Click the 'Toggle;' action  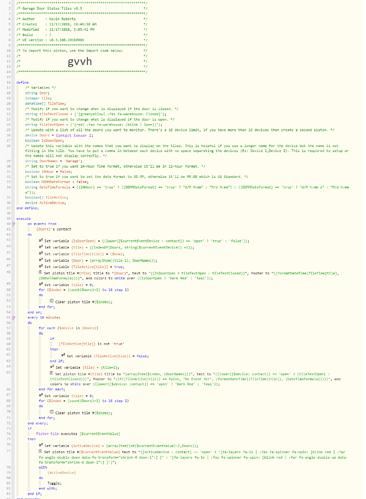tap(55, 483)
